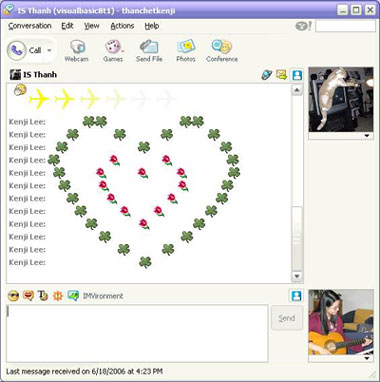Open the Help menu
380x382 pixels.
click(152, 26)
